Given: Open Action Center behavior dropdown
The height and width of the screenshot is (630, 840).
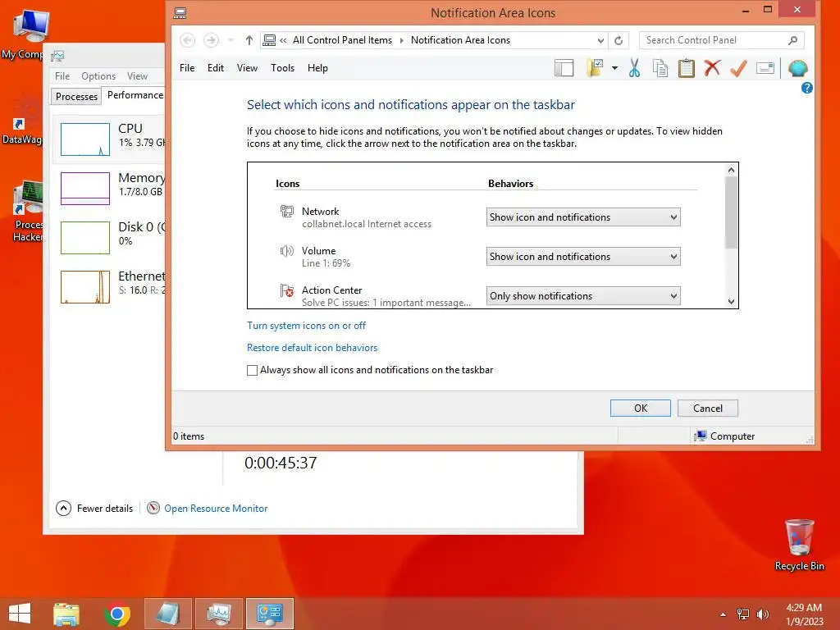Looking at the screenshot, I should pyautogui.click(x=583, y=295).
